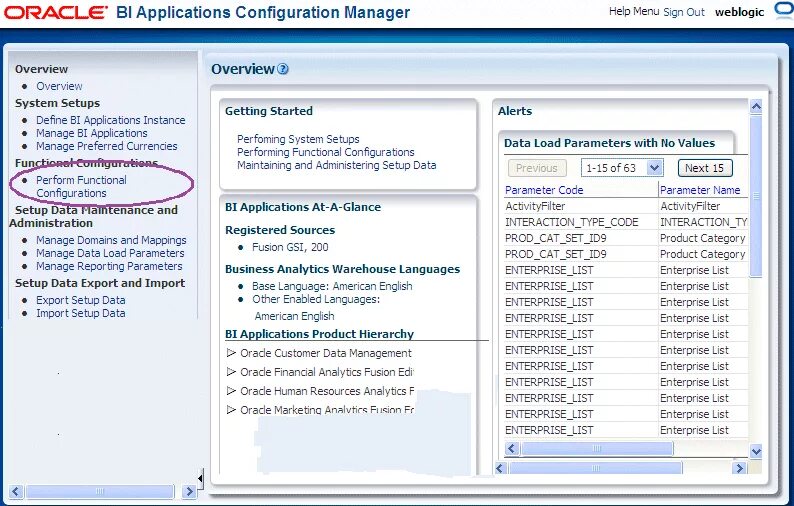Select the first ENTERPRISE_LIST parameter row
The image size is (794, 506).
[x=626, y=270]
